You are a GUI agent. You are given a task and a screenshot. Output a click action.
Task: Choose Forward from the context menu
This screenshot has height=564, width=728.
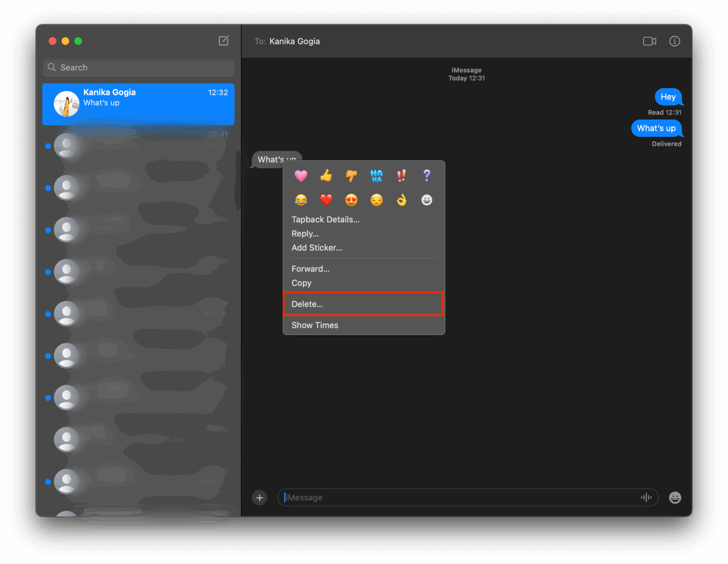pyautogui.click(x=310, y=269)
